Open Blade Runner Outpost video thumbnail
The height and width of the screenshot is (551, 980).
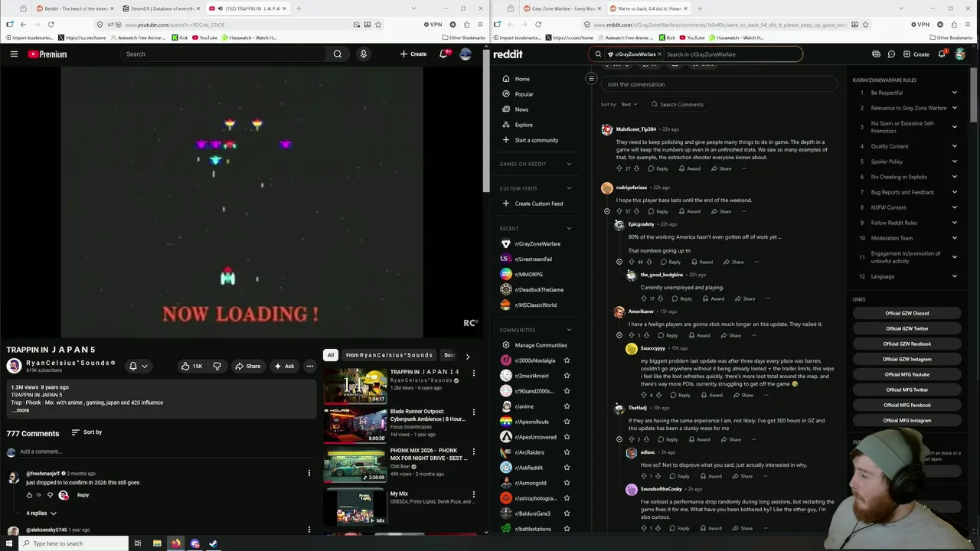pyautogui.click(x=355, y=425)
